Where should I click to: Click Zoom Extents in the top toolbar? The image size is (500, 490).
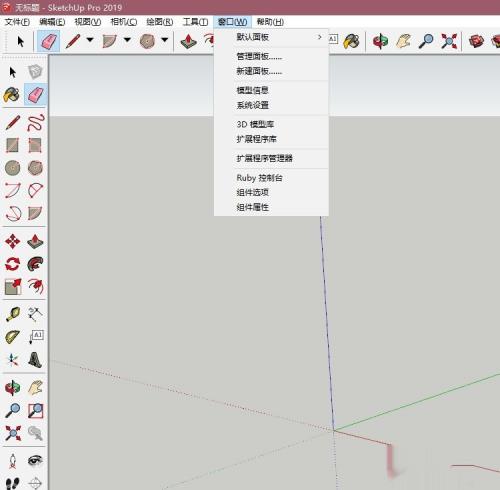pos(449,41)
